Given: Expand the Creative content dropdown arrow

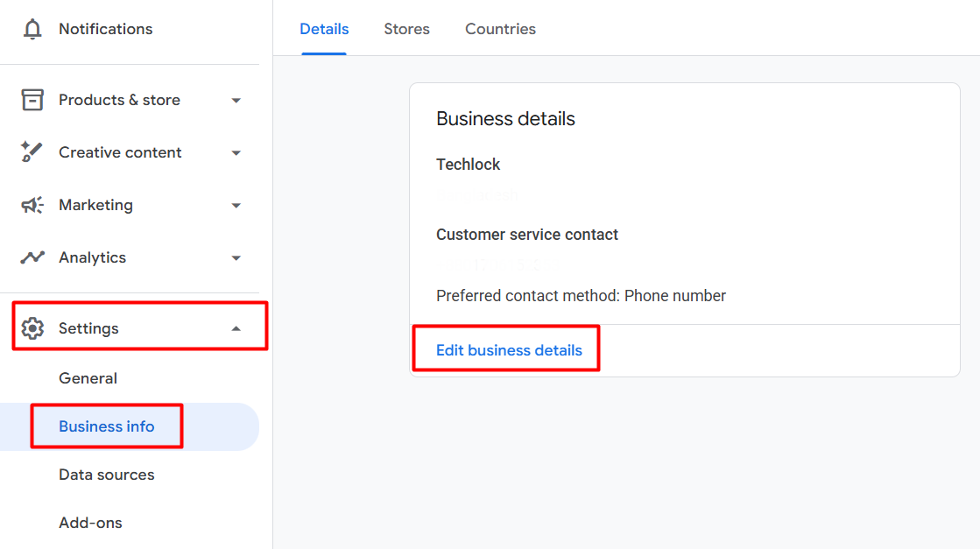Looking at the screenshot, I should click(236, 153).
